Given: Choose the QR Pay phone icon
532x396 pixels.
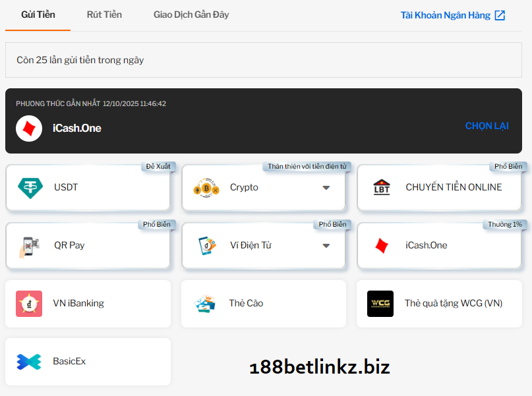Looking at the screenshot, I should coord(29,246).
